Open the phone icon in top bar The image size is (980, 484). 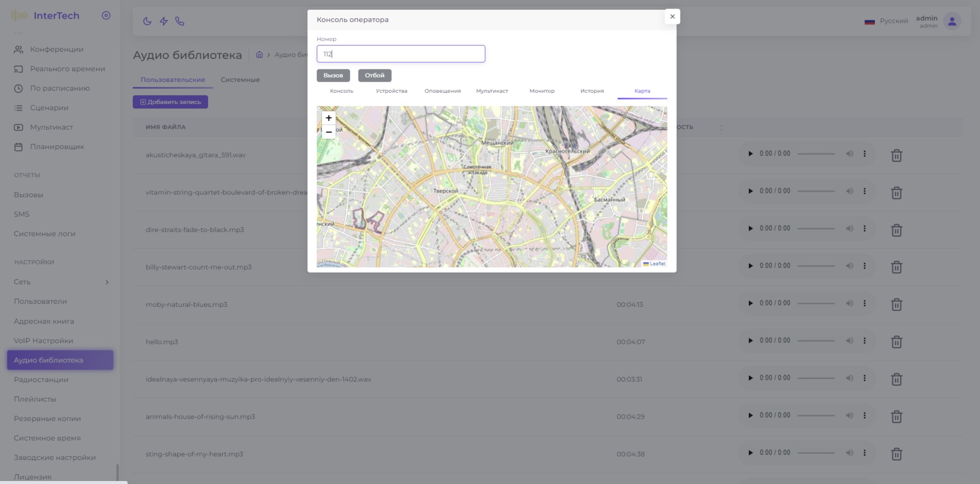coord(180,21)
